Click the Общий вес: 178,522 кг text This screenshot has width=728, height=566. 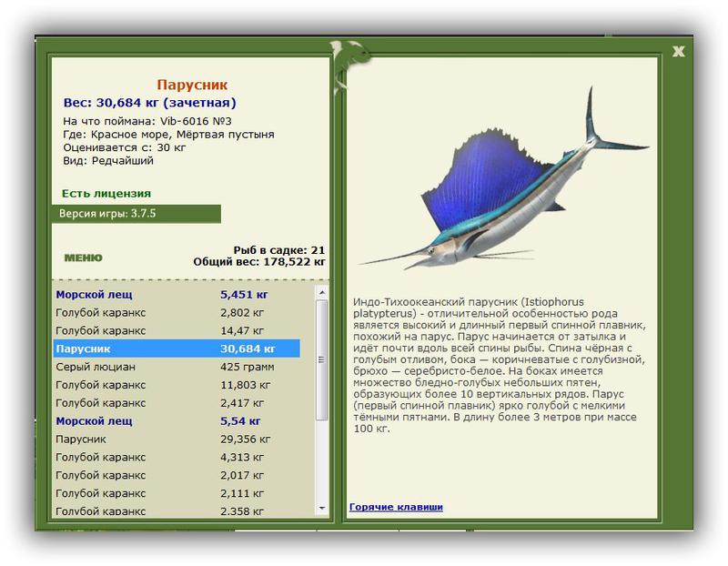tap(259, 261)
